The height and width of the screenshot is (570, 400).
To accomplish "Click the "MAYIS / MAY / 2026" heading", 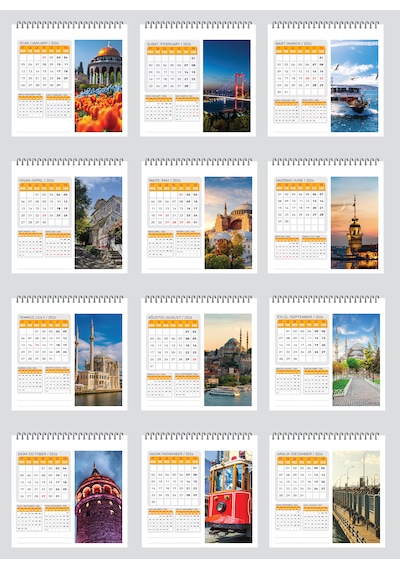I will tap(164, 180).
